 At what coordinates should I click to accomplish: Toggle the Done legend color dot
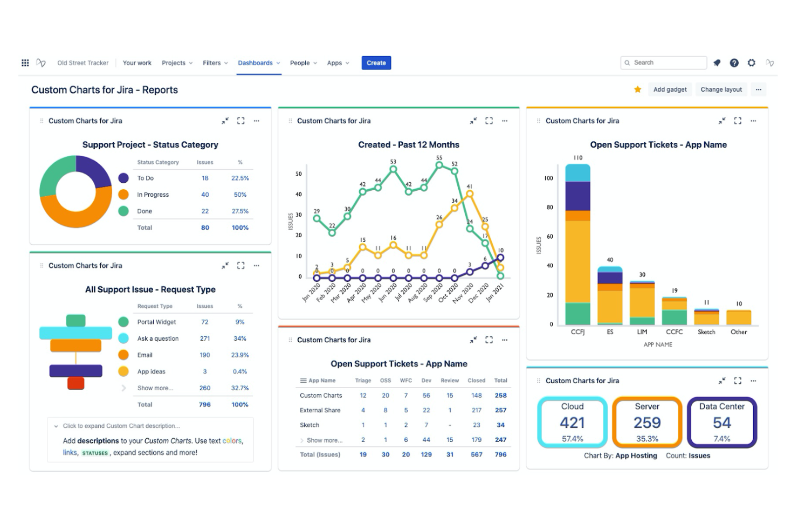(x=123, y=211)
